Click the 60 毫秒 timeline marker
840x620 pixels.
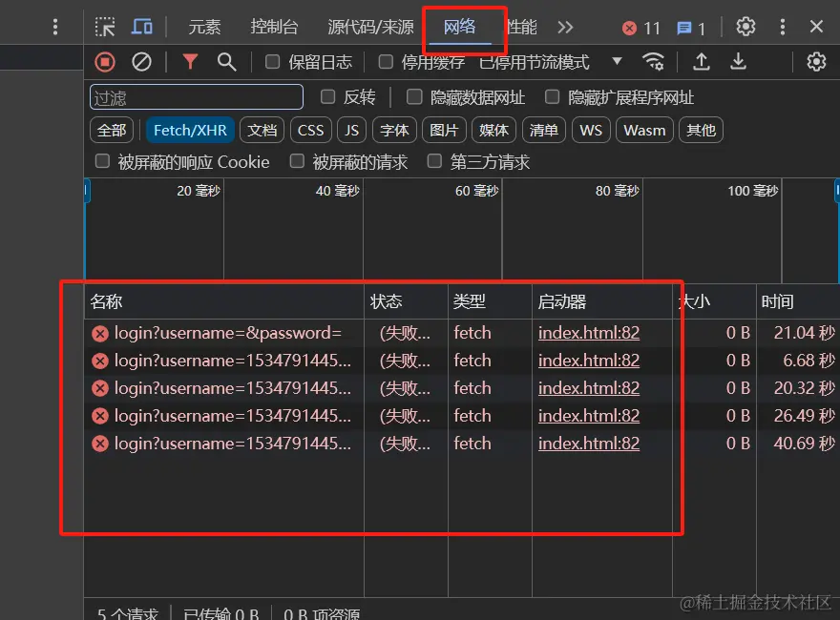[x=476, y=191]
